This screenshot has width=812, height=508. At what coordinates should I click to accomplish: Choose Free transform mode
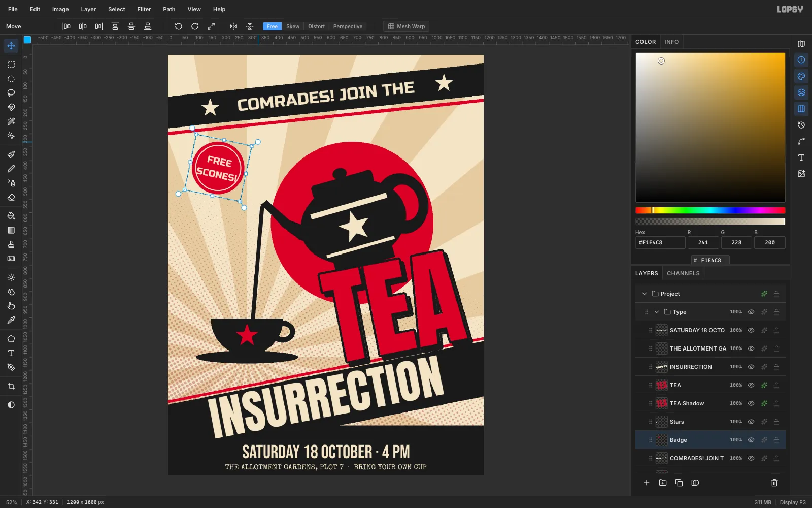point(273,26)
